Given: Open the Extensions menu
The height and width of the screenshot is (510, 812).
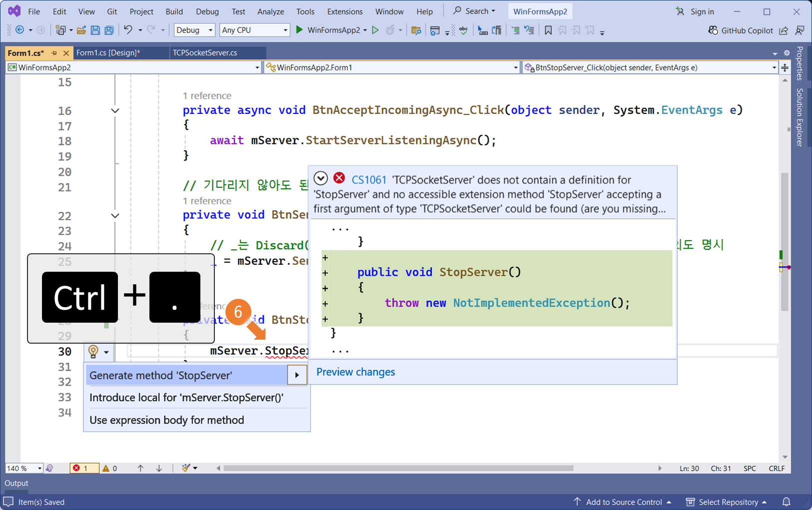Looking at the screenshot, I should pyautogui.click(x=345, y=11).
